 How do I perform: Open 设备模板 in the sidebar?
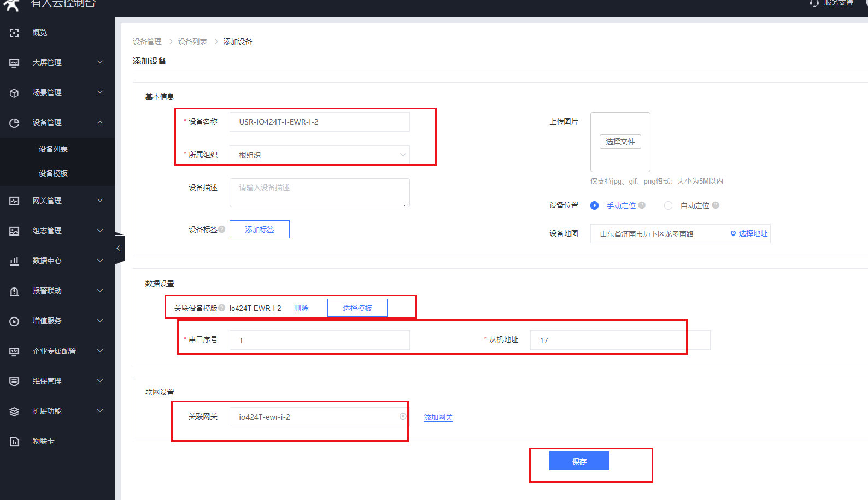(53, 173)
